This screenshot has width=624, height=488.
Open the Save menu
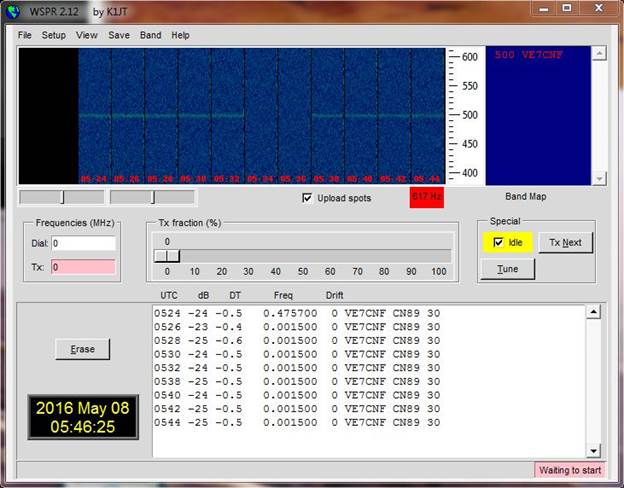coord(119,35)
